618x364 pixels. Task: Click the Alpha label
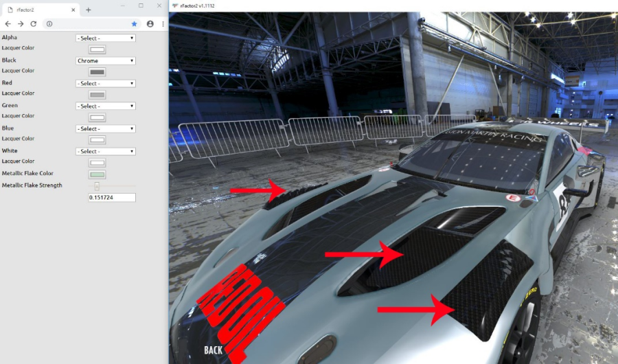coord(10,38)
